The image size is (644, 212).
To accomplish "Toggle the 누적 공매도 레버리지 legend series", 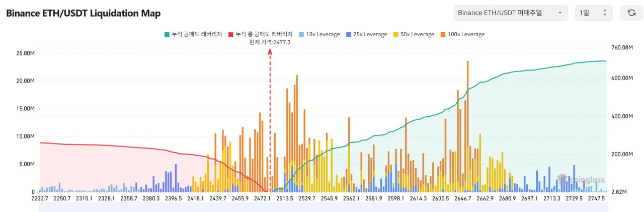I will coord(193,34).
